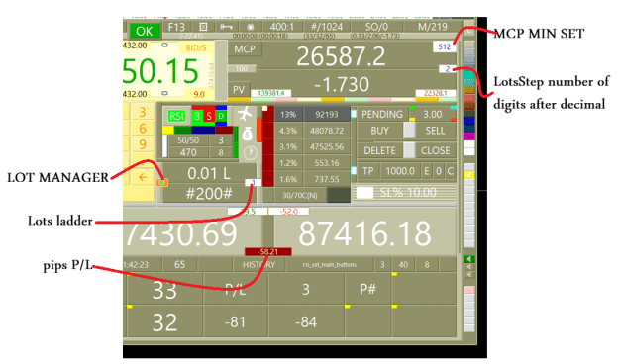Image resolution: width=619 pixels, height=364 pixels.
Task: Click the PENDING button
Action: pyautogui.click(x=382, y=115)
